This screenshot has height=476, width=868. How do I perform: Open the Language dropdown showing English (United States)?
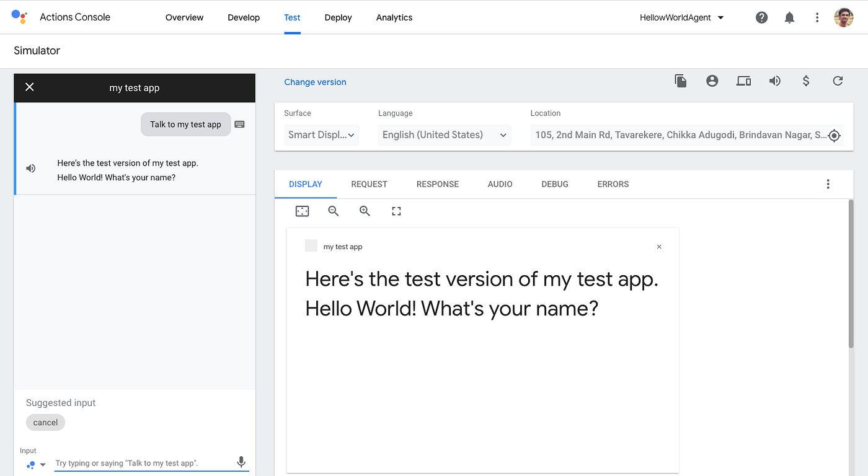tap(444, 134)
